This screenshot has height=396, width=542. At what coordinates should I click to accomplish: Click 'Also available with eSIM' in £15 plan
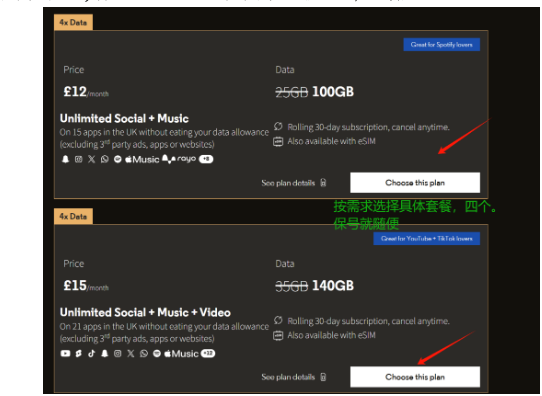point(331,335)
